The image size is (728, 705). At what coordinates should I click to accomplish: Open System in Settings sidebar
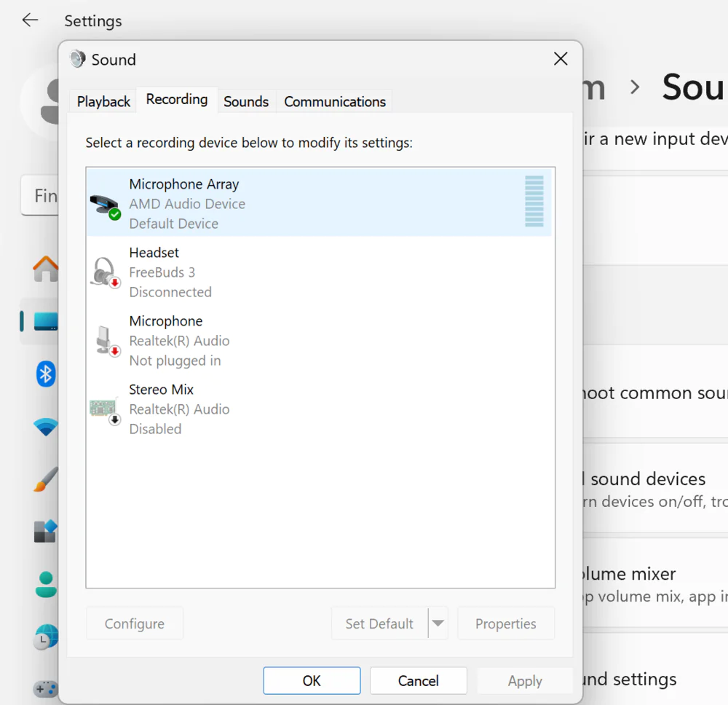pyautogui.click(x=45, y=321)
